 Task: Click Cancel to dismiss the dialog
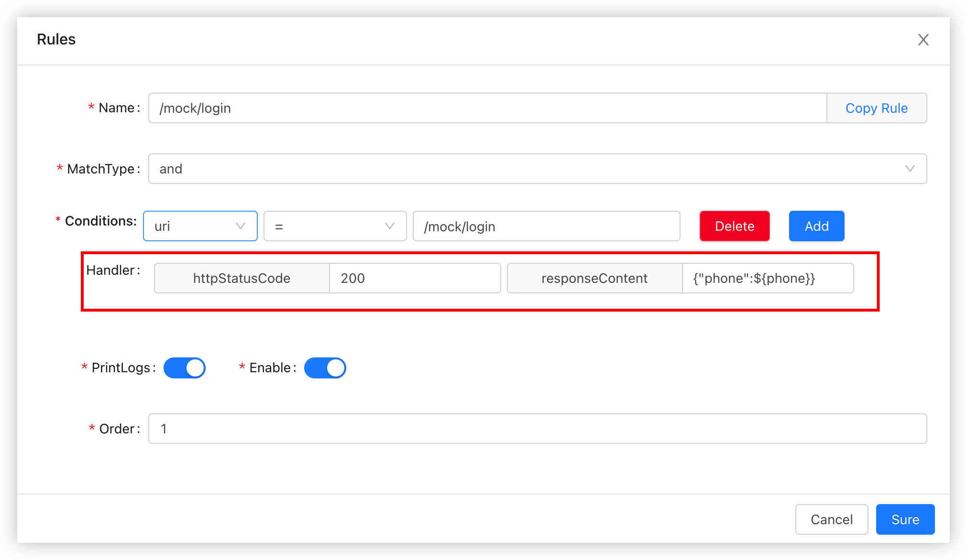coord(831,519)
